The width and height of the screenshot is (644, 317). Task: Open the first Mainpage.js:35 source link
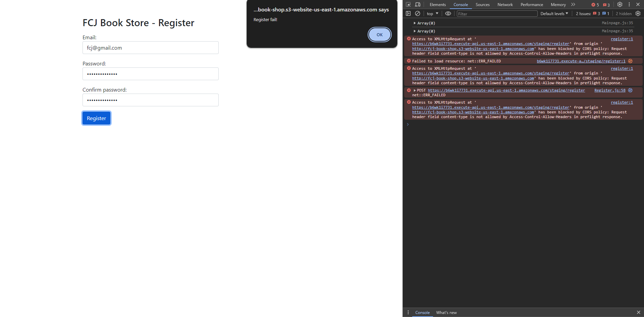pyautogui.click(x=618, y=23)
